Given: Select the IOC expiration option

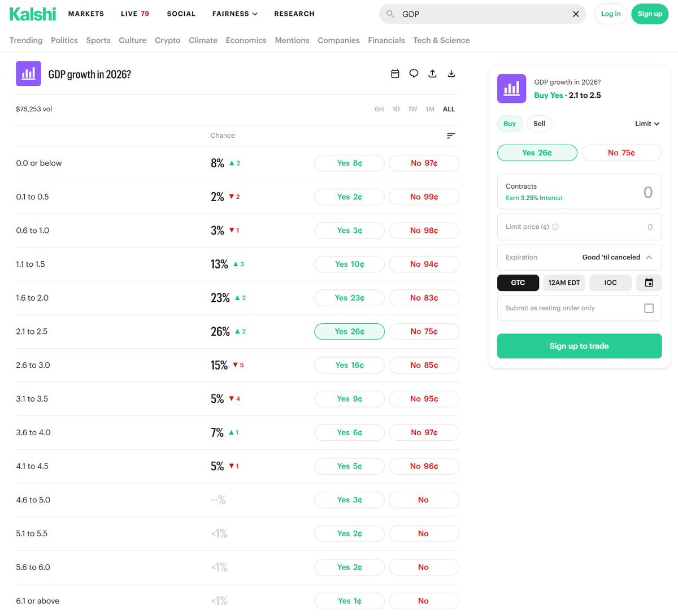Looking at the screenshot, I should pyautogui.click(x=610, y=283).
